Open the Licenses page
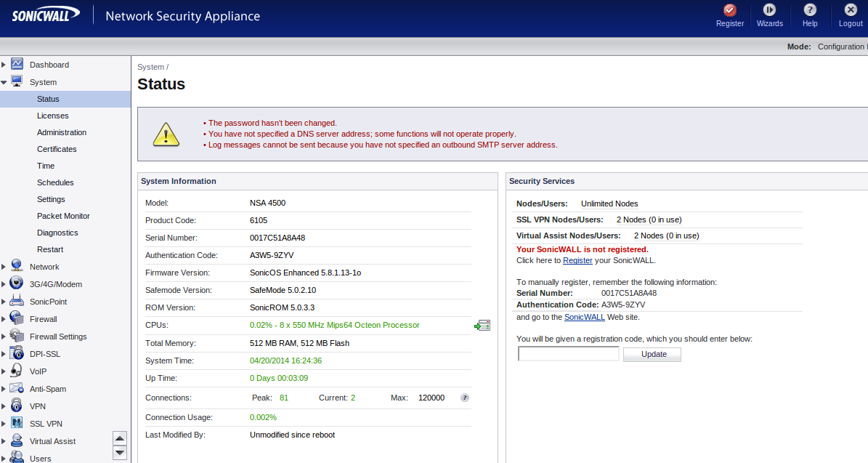868x463 pixels. coord(52,116)
